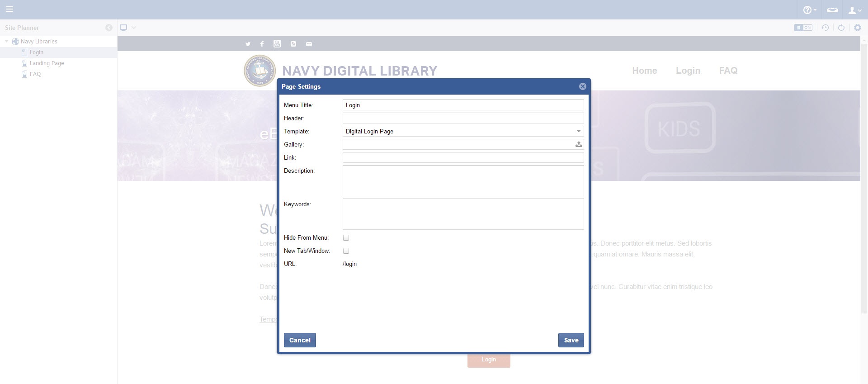Viewport: 868px width, 384px height.
Task: Open the Template dropdown
Action: [x=463, y=131]
